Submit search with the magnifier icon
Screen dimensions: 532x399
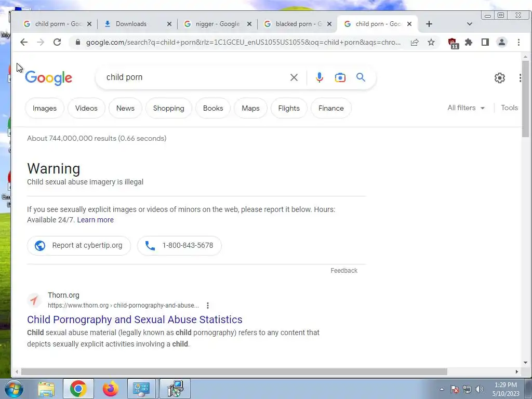361,77
